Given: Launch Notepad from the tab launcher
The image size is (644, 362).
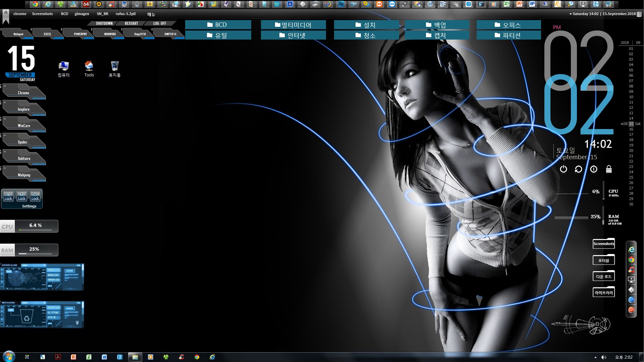Looking at the screenshot, I should pyautogui.click(x=18, y=34).
